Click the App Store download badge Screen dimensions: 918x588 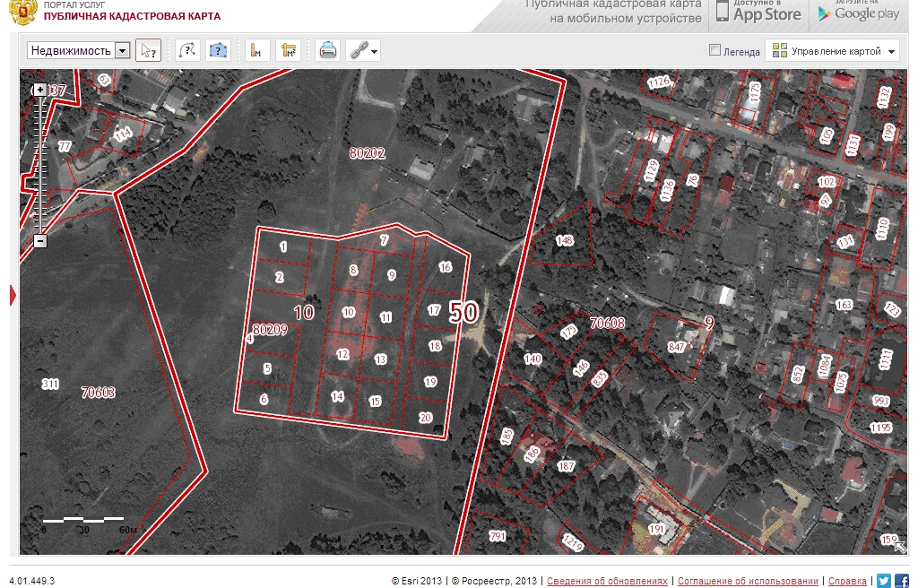(x=758, y=13)
